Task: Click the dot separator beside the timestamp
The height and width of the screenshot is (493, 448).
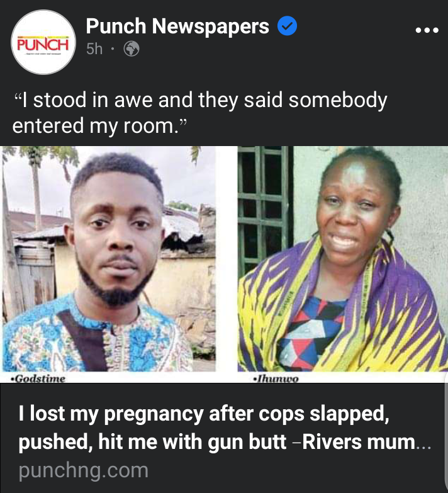Action: point(113,49)
